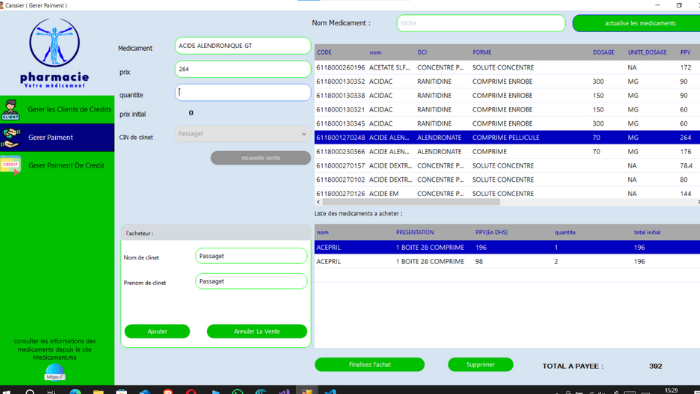Click the Finalisez l'achat button

[370, 365]
